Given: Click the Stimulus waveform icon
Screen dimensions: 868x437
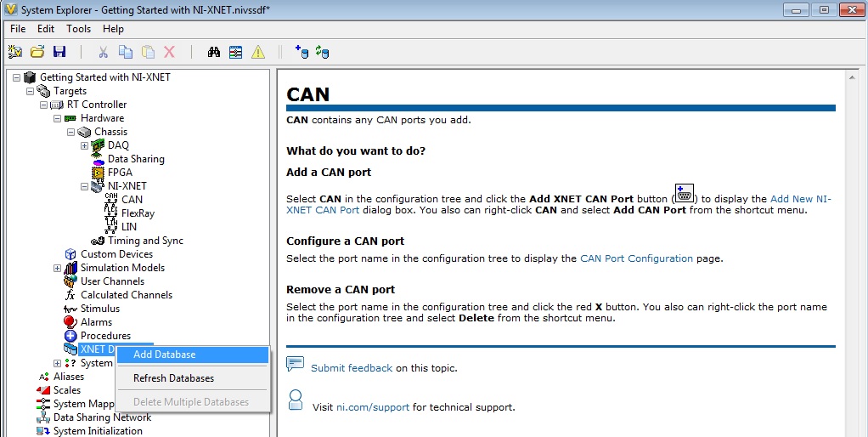Looking at the screenshot, I should click(x=70, y=309).
